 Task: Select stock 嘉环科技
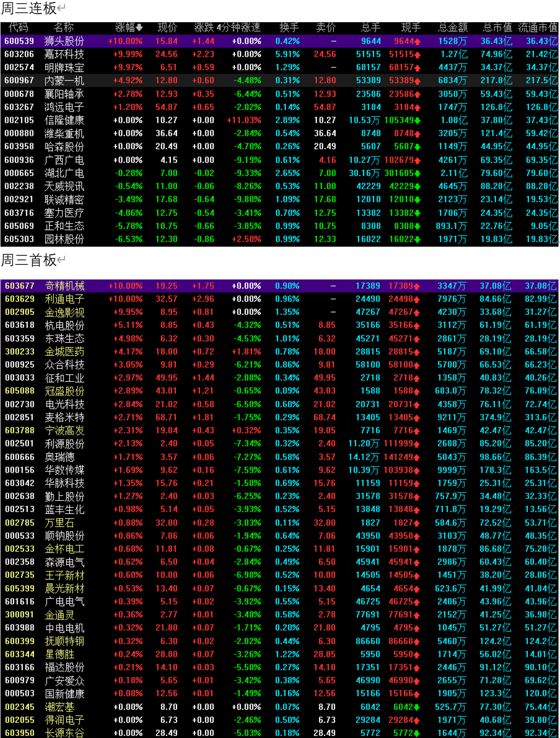click(x=64, y=54)
